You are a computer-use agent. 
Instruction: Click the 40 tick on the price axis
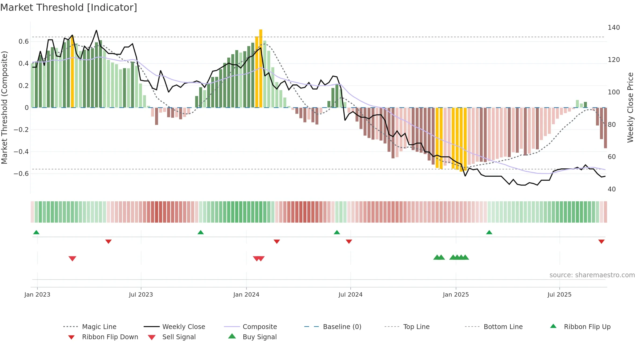point(612,189)
